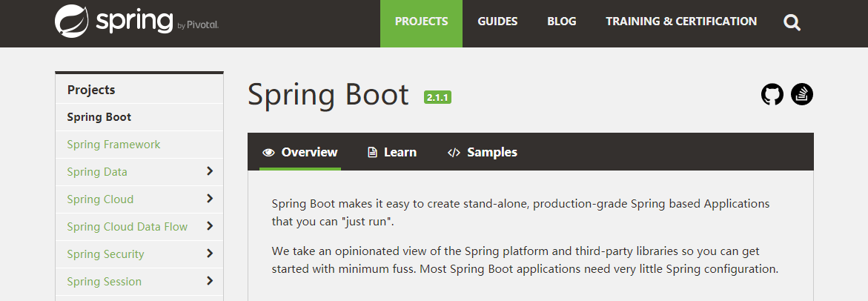This screenshot has height=301, width=868.
Task: Click the green 2.1.1 version badge
Action: click(437, 97)
